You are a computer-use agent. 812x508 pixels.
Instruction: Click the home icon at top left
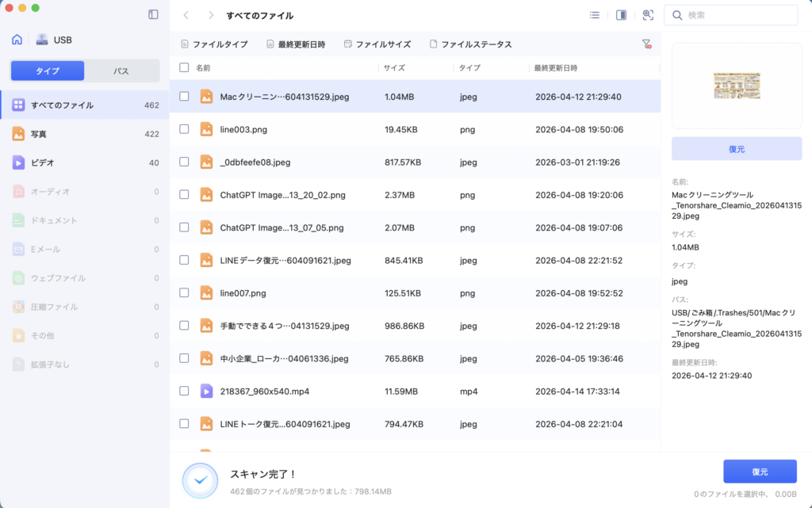coord(15,39)
